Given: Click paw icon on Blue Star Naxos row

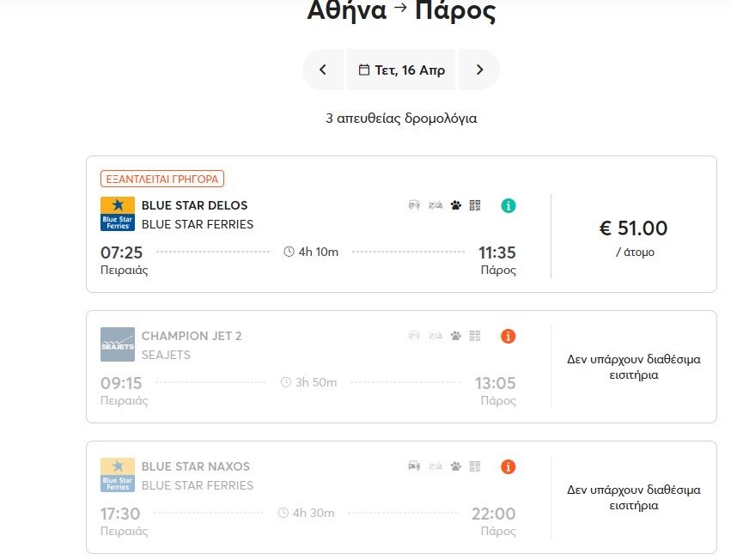Looking at the screenshot, I should (x=456, y=466).
